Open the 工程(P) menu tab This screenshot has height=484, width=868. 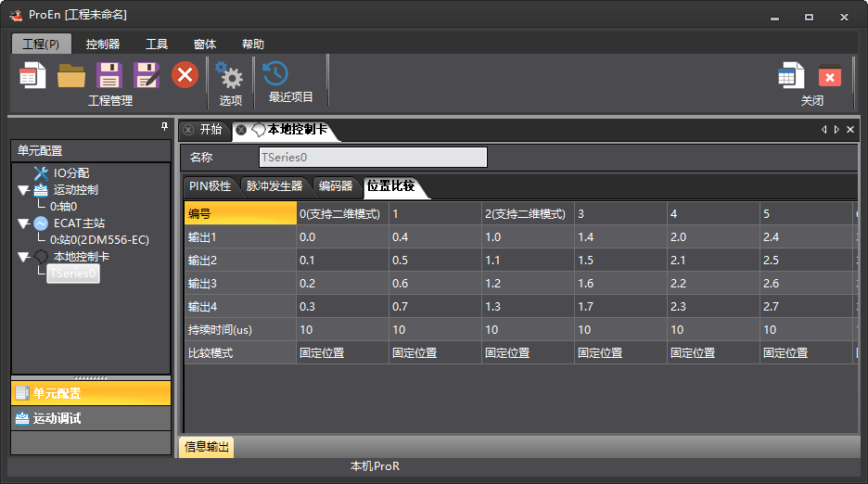point(42,44)
